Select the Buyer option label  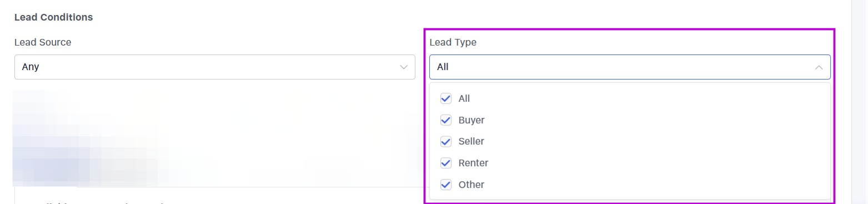[471, 120]
